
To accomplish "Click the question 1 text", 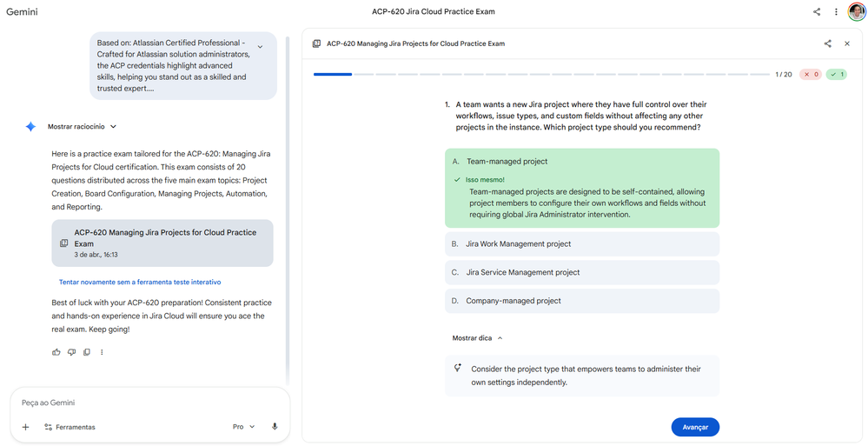I will point(581,116).
